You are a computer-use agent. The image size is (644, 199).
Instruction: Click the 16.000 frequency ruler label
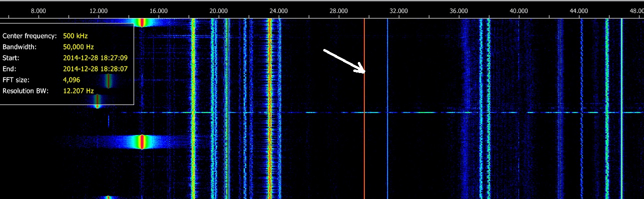(159, 10)
